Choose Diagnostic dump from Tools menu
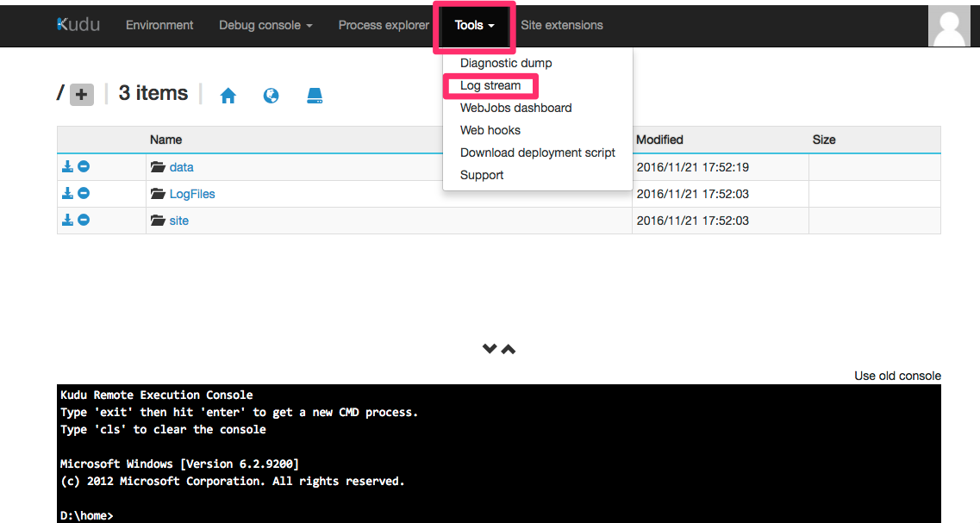The height and width of the screenshot is (523, 980). pyautogui.click(x=505, y=63)
